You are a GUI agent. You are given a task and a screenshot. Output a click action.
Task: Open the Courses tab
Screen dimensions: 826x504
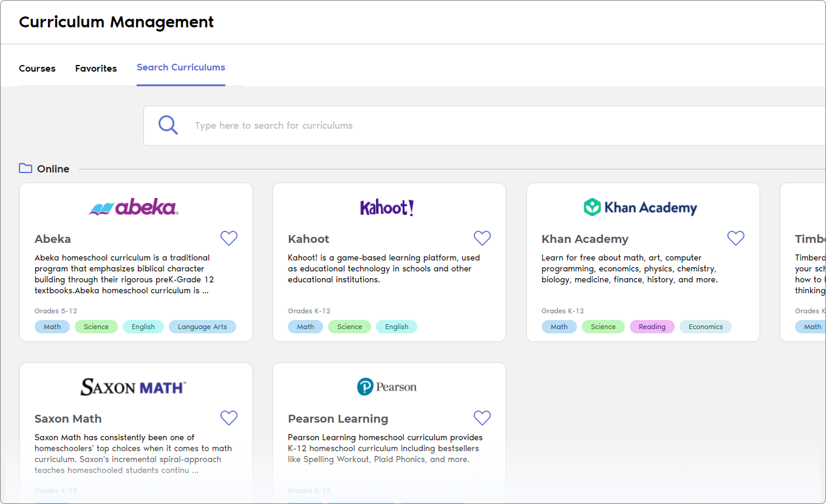[x=37, y=69]
